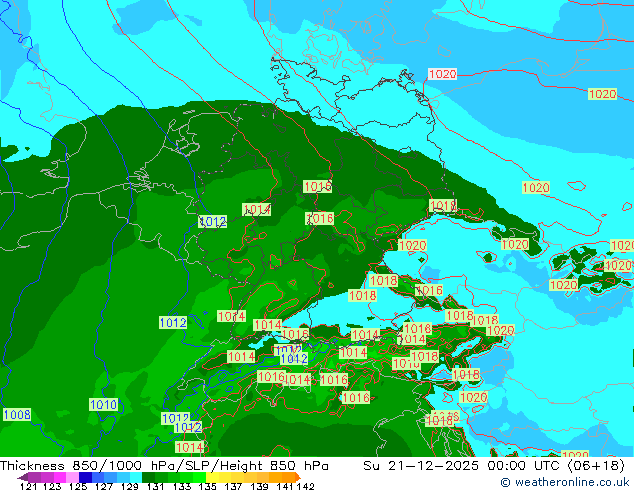634x490 pixels.
Task: Click the legend value 141
Action: (285, 486)
